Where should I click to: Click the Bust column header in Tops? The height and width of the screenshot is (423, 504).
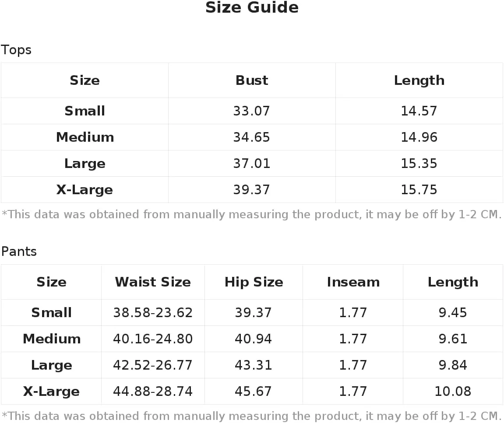tap(252, 80)
